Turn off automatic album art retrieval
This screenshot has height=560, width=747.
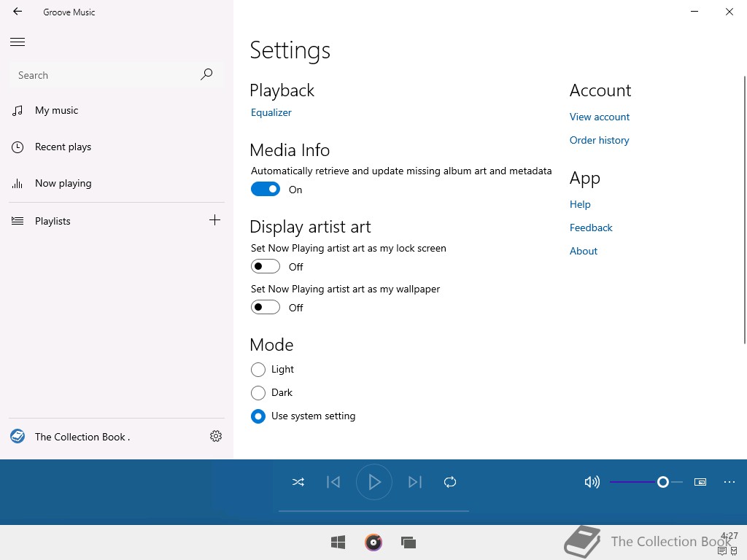tap(266, 190)
